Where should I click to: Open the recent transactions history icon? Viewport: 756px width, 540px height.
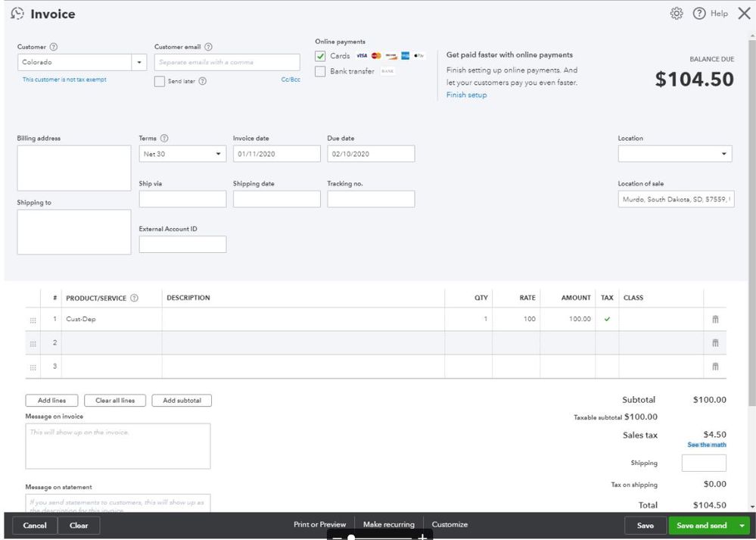click(17, 14)
